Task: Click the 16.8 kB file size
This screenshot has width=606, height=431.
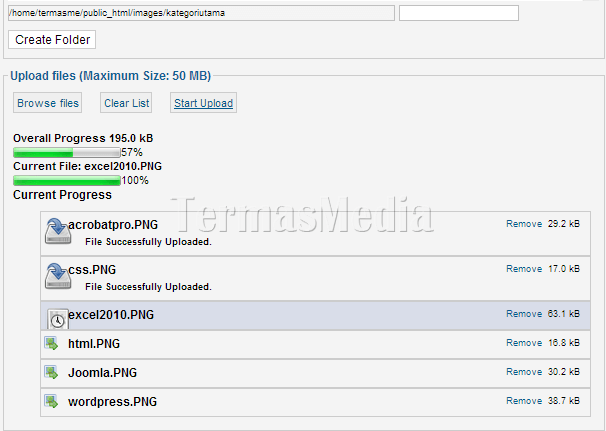Action: pyautogui.click(x=563, y=342)
